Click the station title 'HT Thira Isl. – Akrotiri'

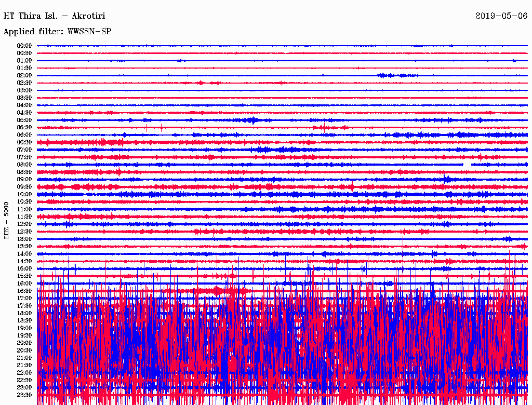click(x=54, y=16)
